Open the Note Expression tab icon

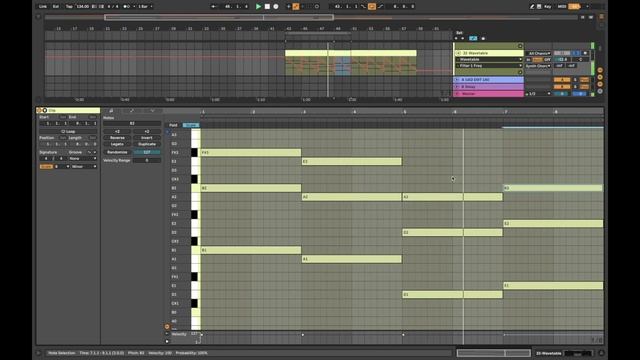click(x=152, y=111)
